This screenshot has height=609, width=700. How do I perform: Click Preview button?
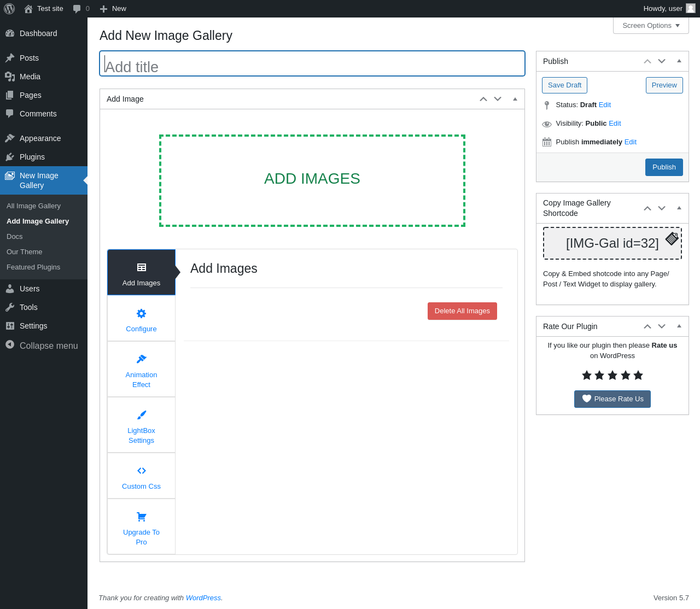[664, 85]
